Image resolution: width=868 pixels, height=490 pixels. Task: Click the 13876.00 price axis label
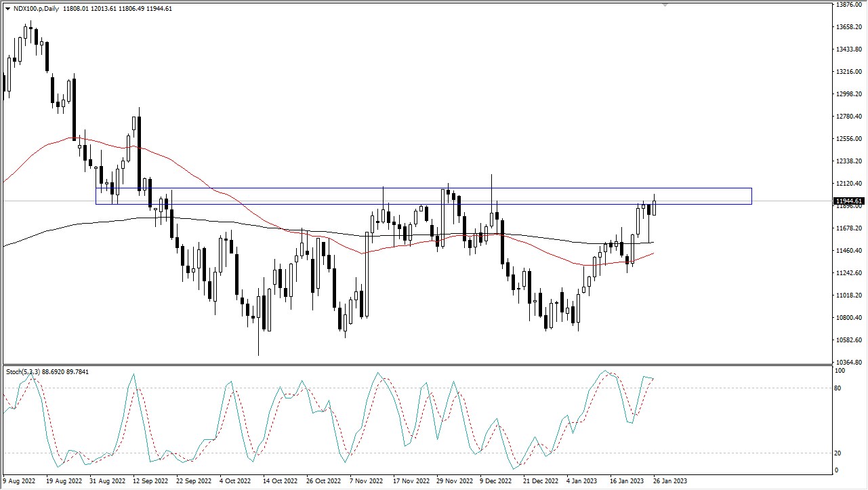pos(848,5)
